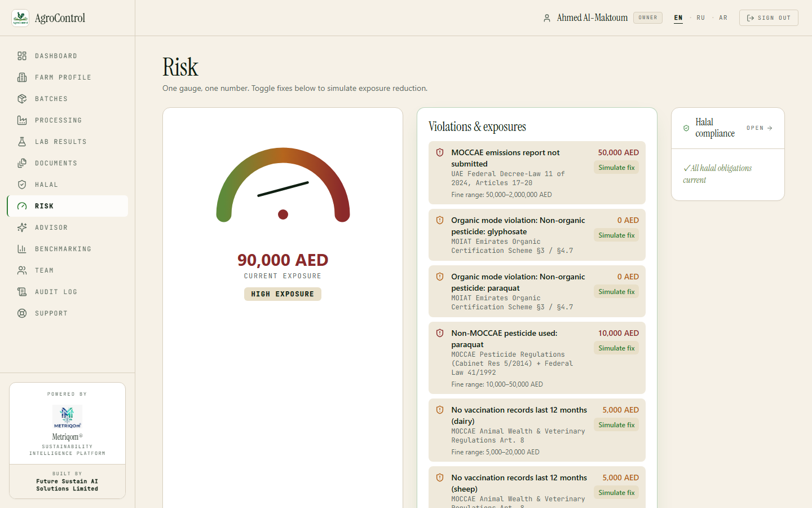
Task: Click the sign out arrow icon
Action: coord(750,18)
